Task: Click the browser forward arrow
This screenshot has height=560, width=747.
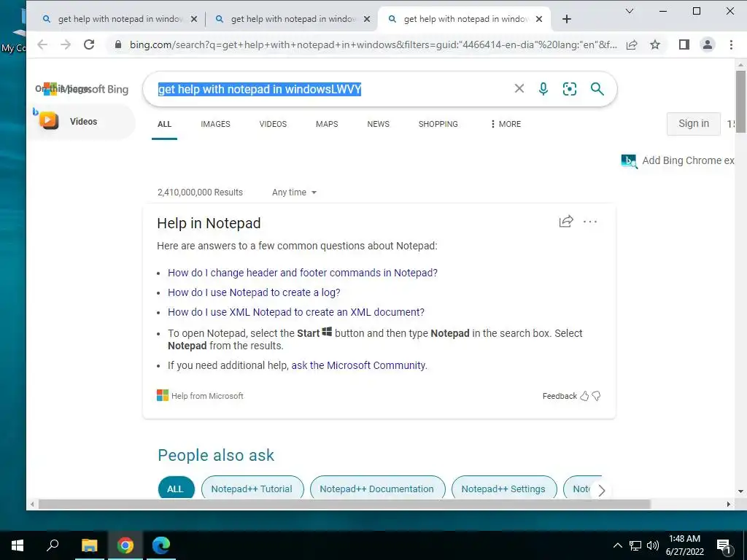Action: pos(66,44)
